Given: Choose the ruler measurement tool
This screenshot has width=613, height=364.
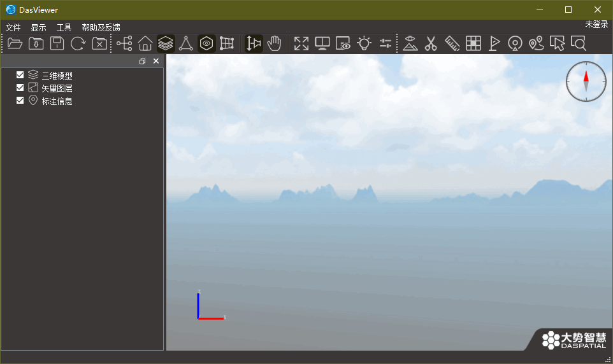Looking at the screenshot, I should point(452,43).
